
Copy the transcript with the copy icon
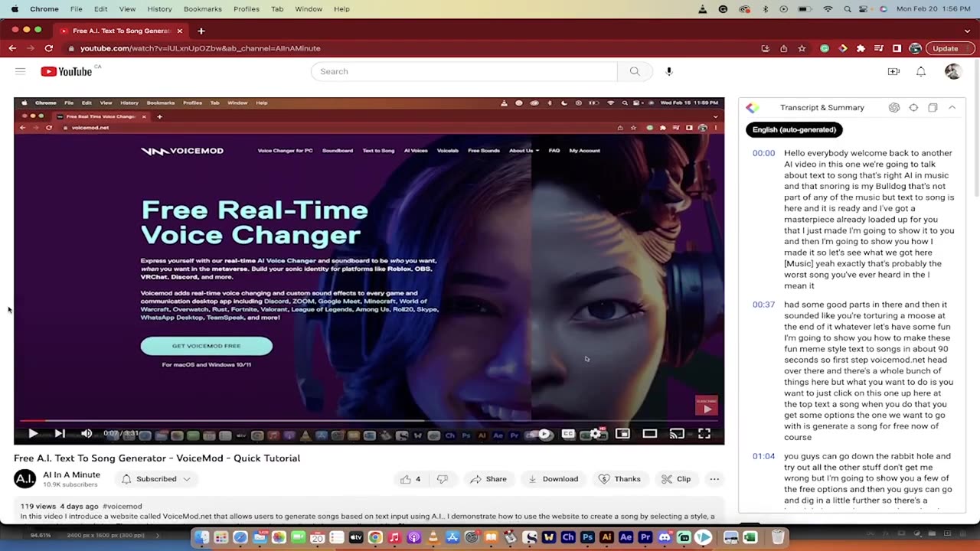[x=933, y=108]
